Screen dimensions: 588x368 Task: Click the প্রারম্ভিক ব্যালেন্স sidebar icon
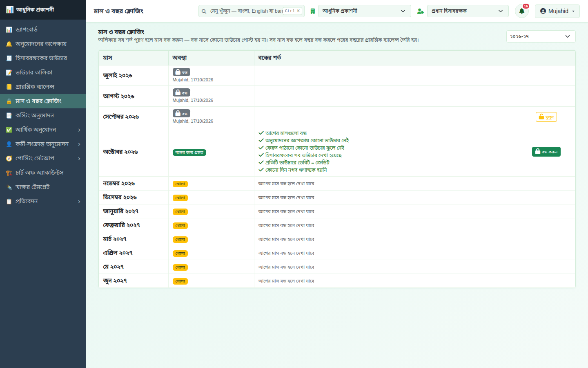pyautogui.click(x=9, y=87)
